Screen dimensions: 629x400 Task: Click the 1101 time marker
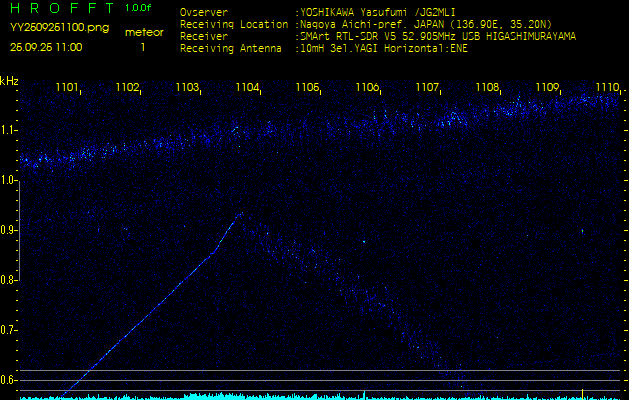pos(68,88)
